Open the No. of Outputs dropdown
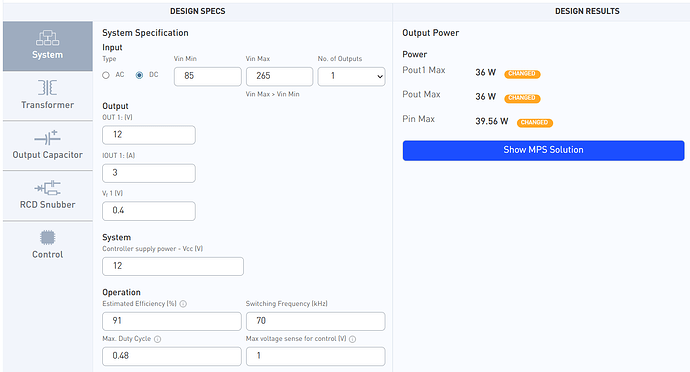Viewport: 690px width, 372px height. tap(352, 76)
